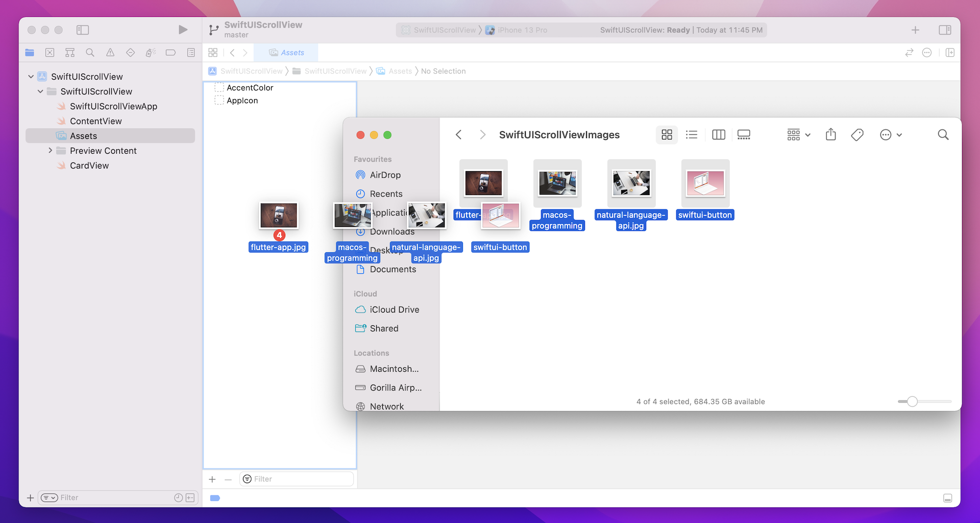Viewport: 980px width, 523px height.
Task: Collapse the SwiftUIScrollView project group
Action: coord(31,76)
